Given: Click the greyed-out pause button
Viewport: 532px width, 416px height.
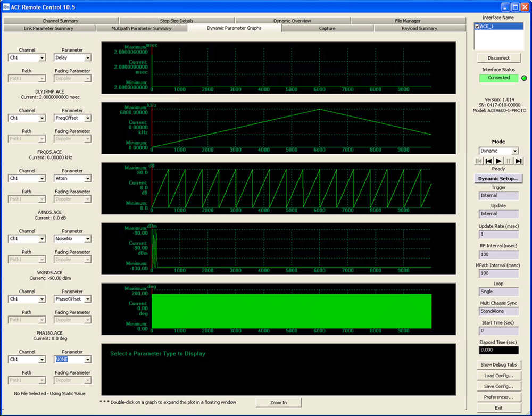Looking at the screenshot, I should (x=509, y=161).
